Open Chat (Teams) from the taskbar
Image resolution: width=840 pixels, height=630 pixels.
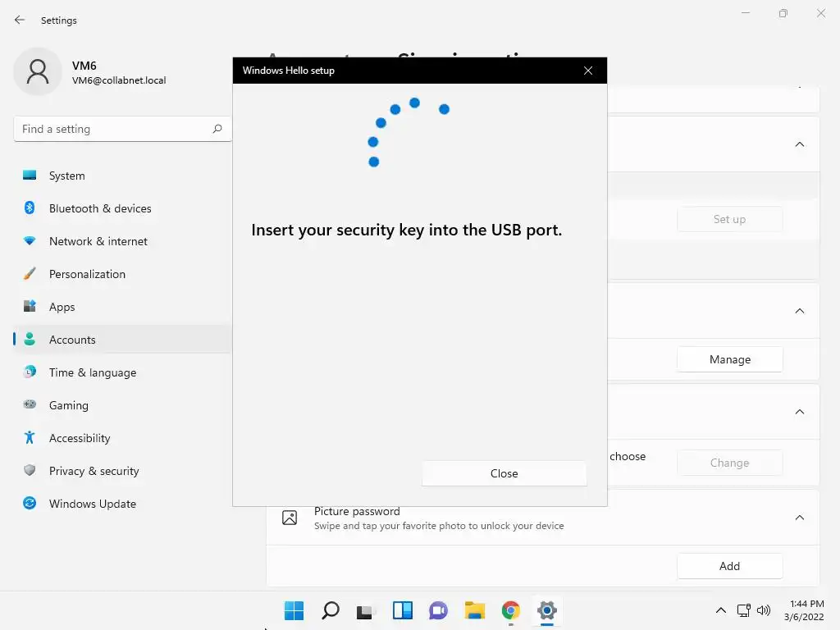tap(438, 610)
